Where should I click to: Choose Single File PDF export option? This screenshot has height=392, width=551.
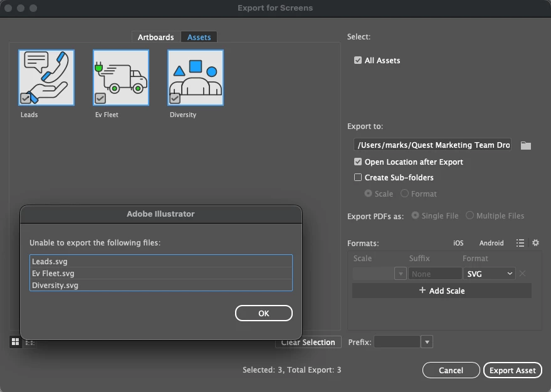click(x=415, y=215)
